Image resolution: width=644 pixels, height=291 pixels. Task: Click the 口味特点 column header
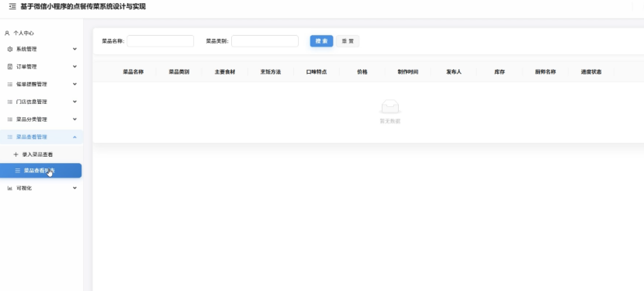pyautogui.click(x=317, y=72)
